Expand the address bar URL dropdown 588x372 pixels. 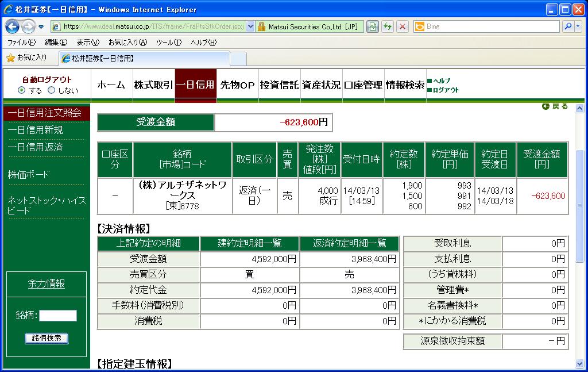click(x=250, y=26)
